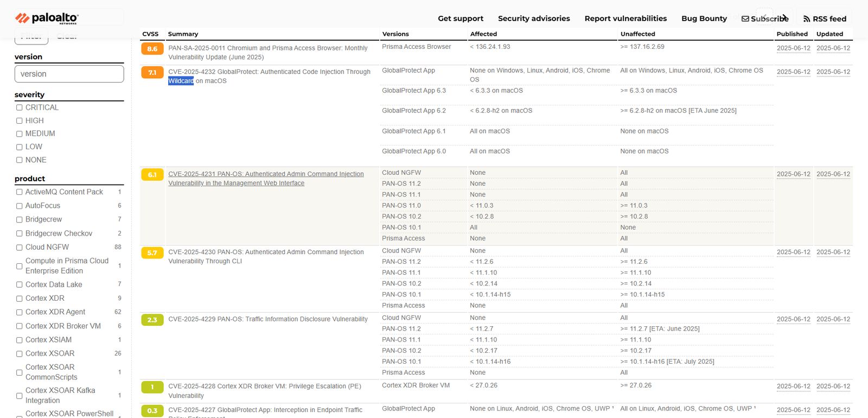
Task: Click the 8.6 CVSS score badge
Action: pyautogui.click(x=152, y=49)
